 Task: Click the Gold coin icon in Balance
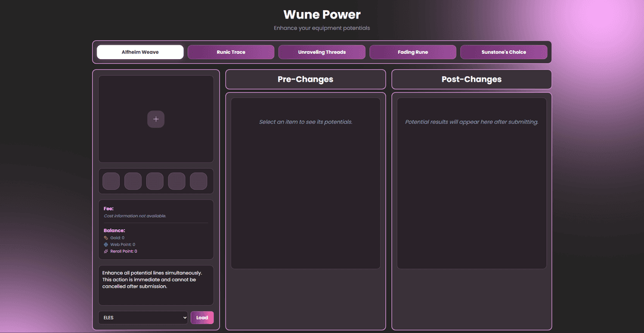pos(106,238)
